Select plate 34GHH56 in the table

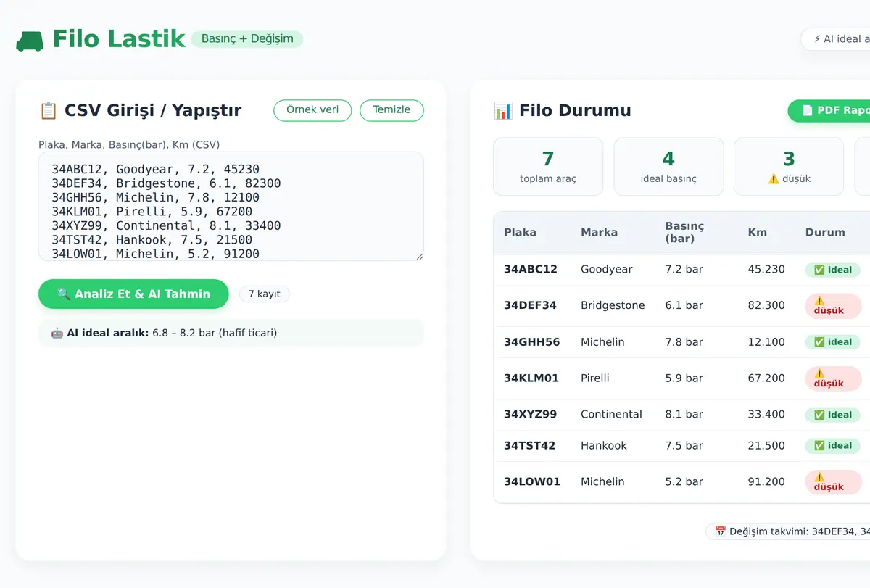point(532,342)
